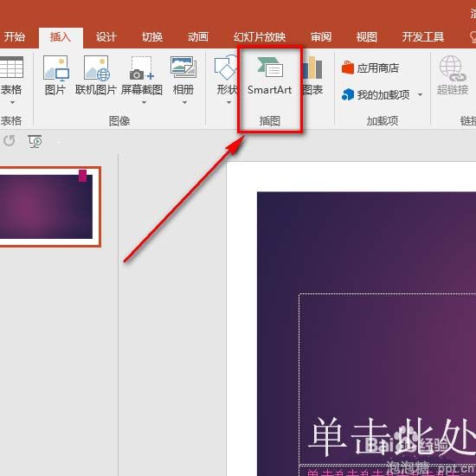Click the 相册 photo album icon

183,75
